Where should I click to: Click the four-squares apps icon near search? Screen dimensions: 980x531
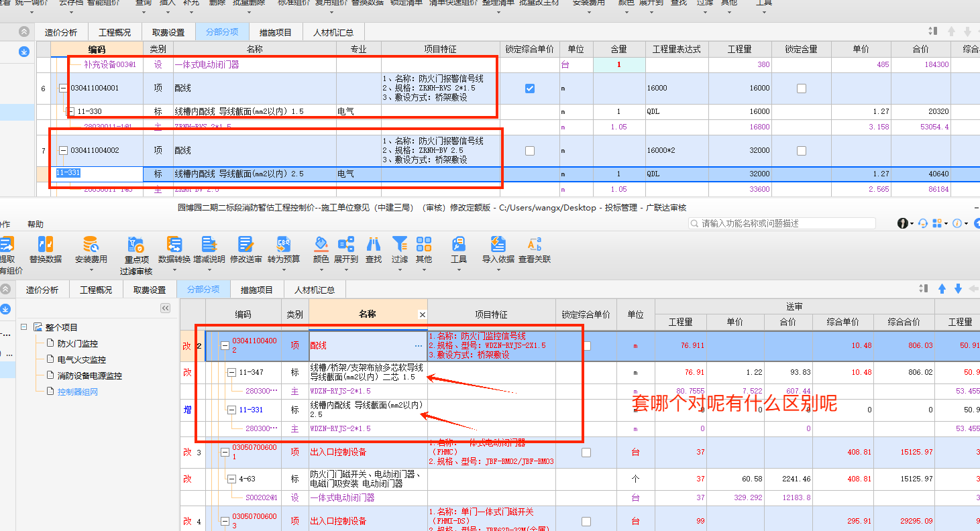(x=937, y=223)
